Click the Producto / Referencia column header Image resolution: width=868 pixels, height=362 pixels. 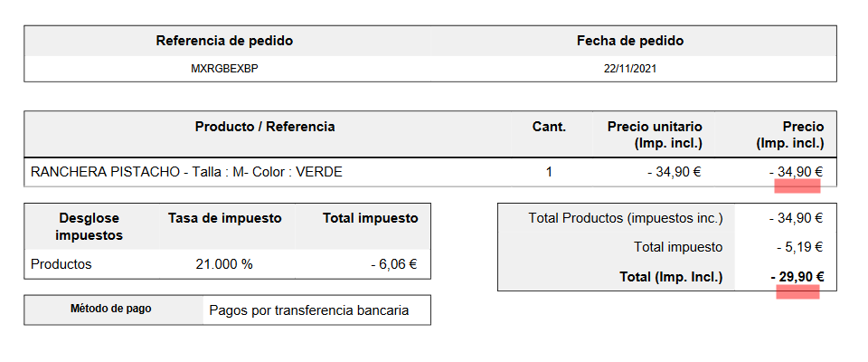(x=265, y=127)
